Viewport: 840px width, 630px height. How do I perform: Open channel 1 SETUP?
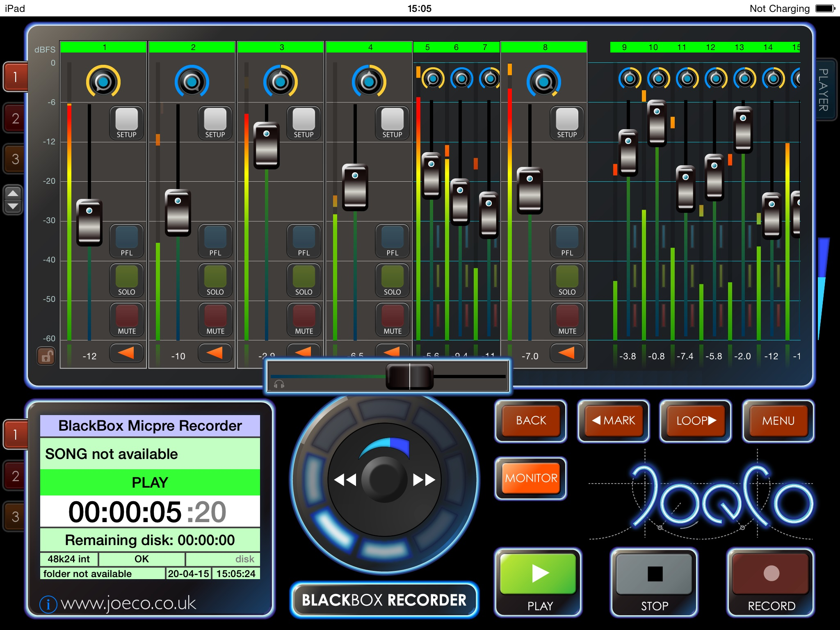[126, 123]
